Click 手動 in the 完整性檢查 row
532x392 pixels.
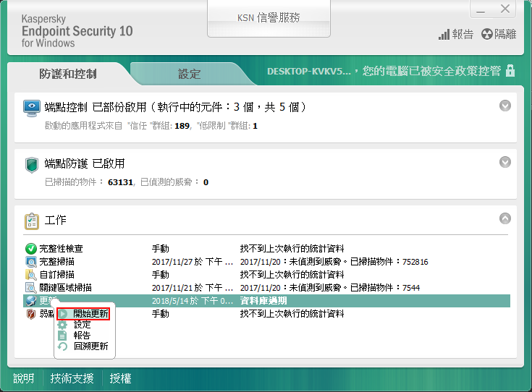[x=161, y=249]
